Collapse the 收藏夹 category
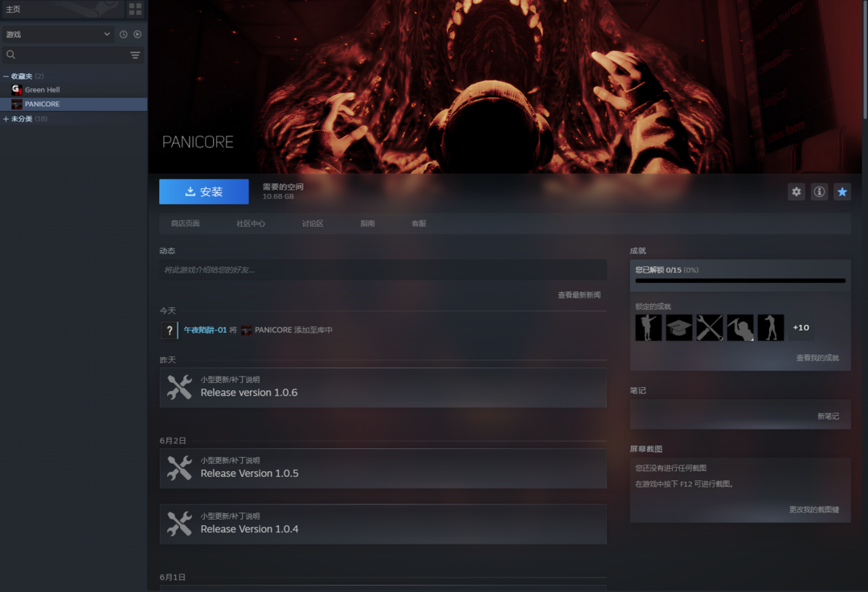Screen dimensions: 868x592 tap(6, 76)
